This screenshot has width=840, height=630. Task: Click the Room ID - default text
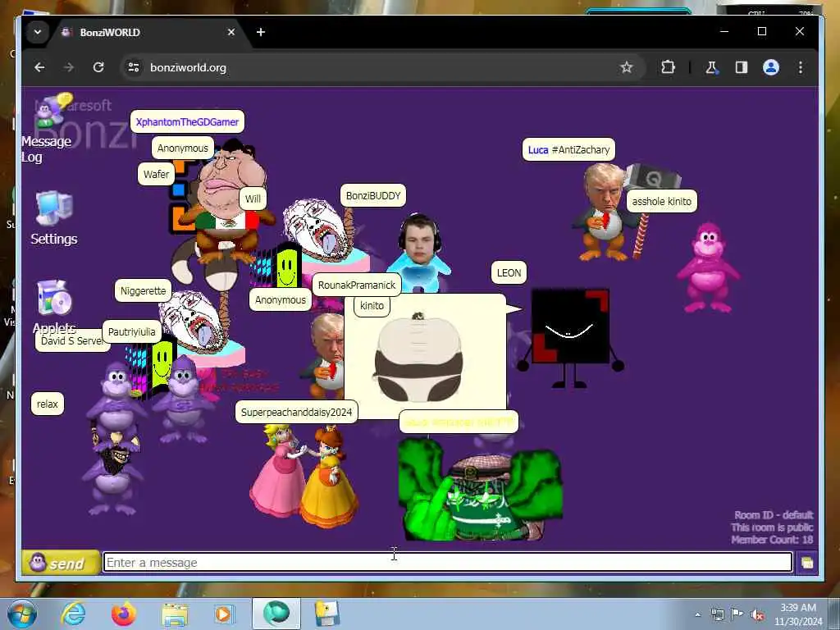(774, 515)
